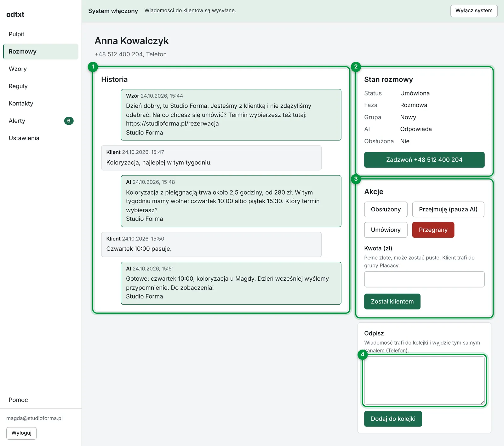Click the AI value 'Odpowiada'
504x446 pixels.
coord(416,129)
